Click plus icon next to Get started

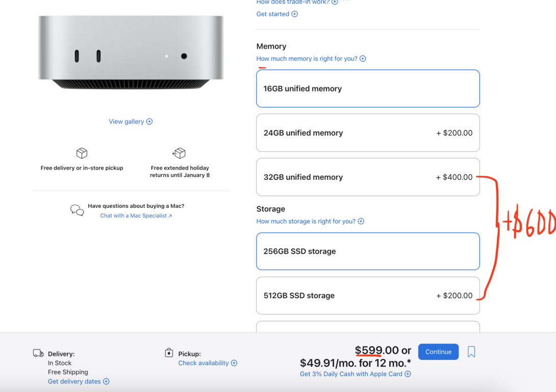pyautogui.click(x=294, y=14)
